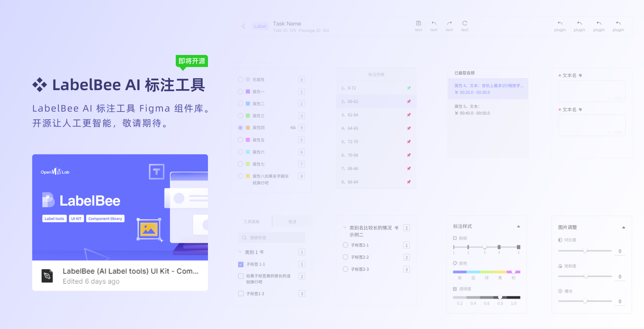Click the save icon in the top toolbar
Screen dimensions: 644x329
(418, 23)
